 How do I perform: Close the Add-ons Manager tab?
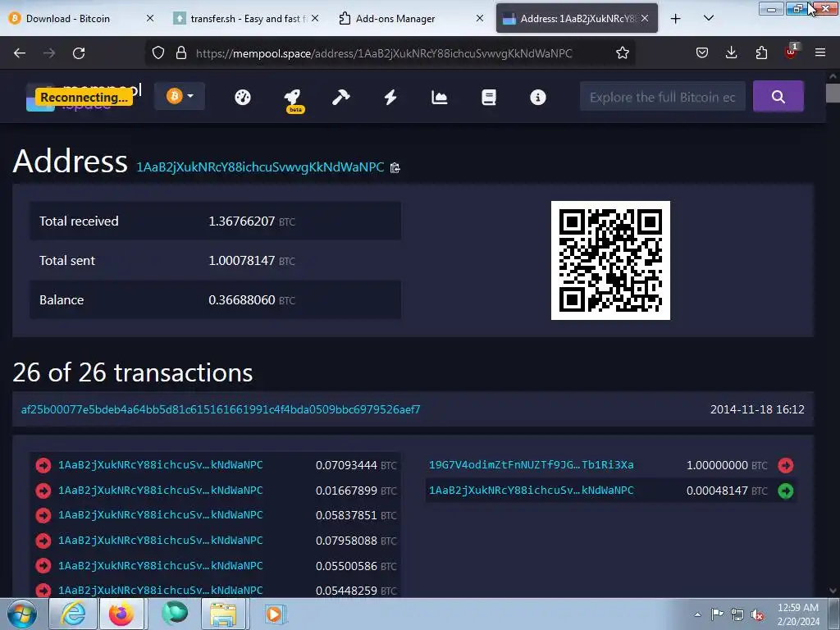click(480, 18)
